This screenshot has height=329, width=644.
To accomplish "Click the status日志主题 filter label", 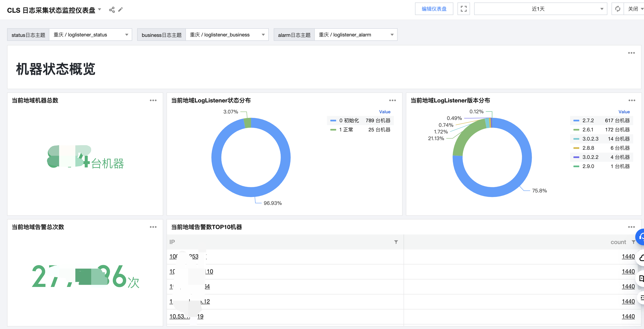I will [x=28, y=35].
